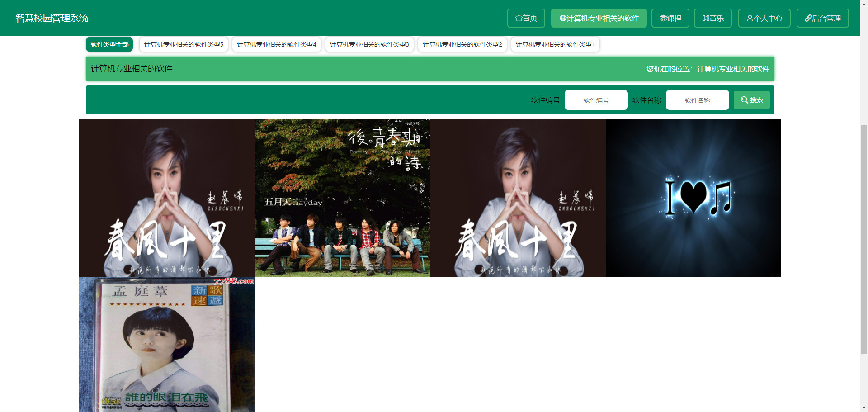Open the first 春风十里 album thumbnail
The width and height of the screenshot is (868, 412).
point(167,198)
